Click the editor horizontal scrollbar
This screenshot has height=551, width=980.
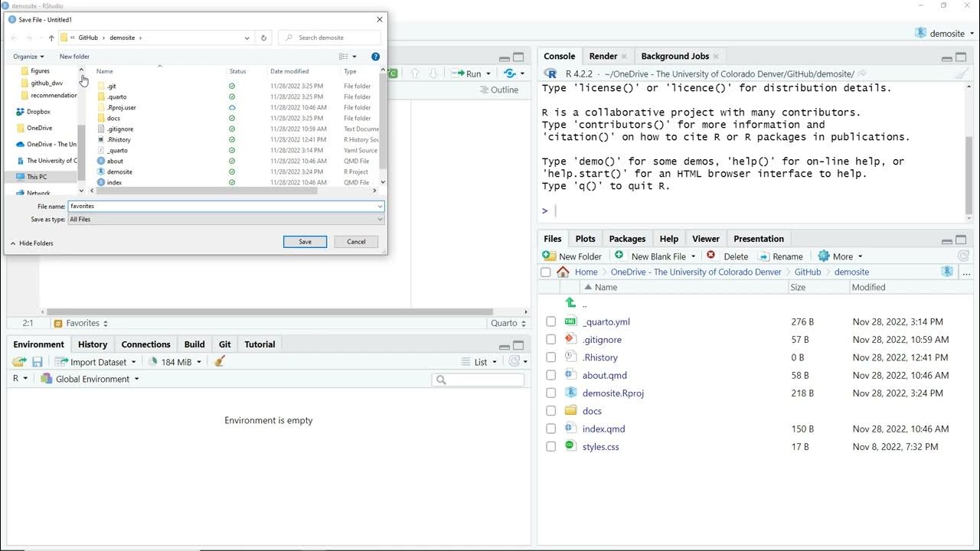(x=269, y=311)
